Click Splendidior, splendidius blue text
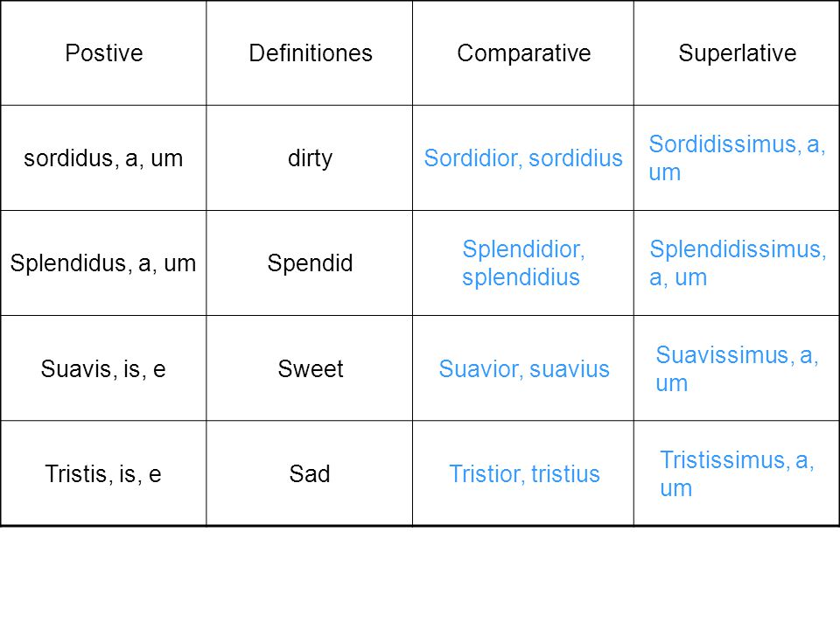Viewport: 840px width, 630px height. point(523,263)
